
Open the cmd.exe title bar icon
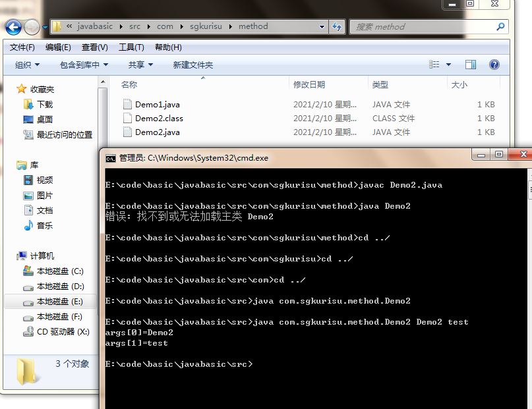tap(111, 158)
